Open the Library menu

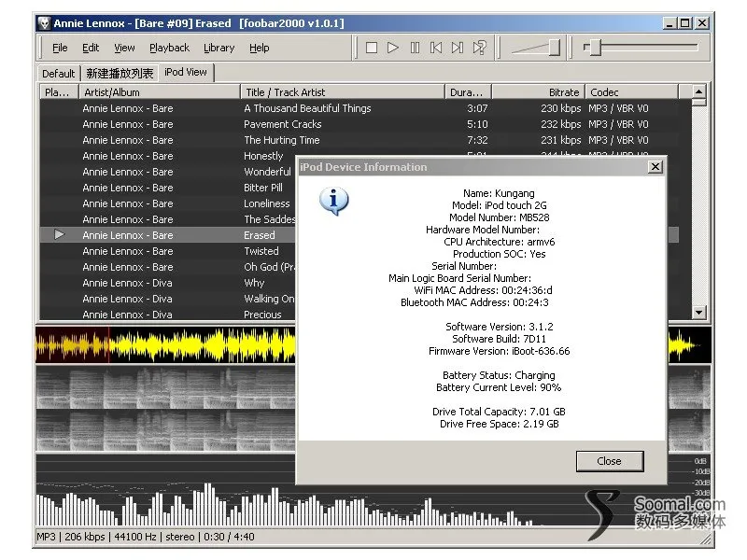(219, 48)
